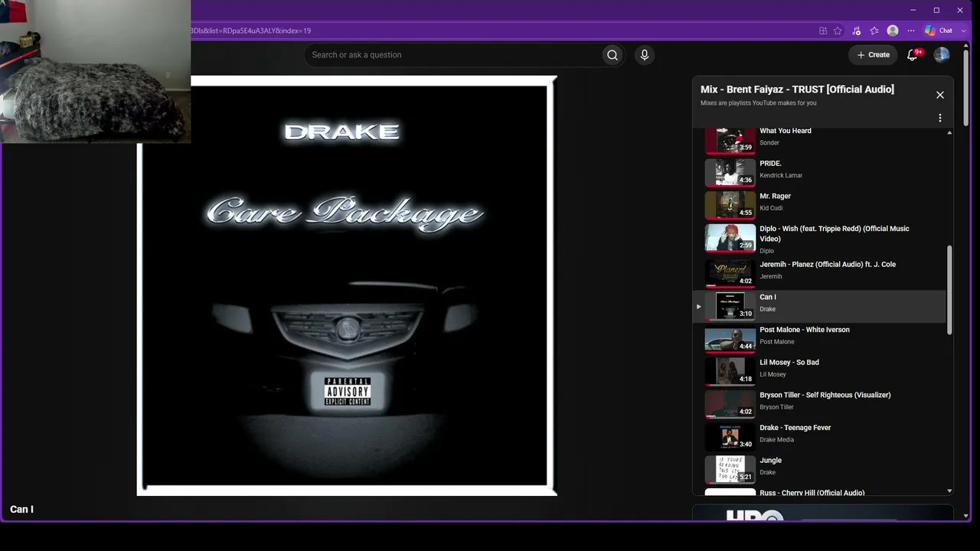Open the Jungle thumbnail by Drake
This screenshot has width=980, height=551.
(730, 469)
